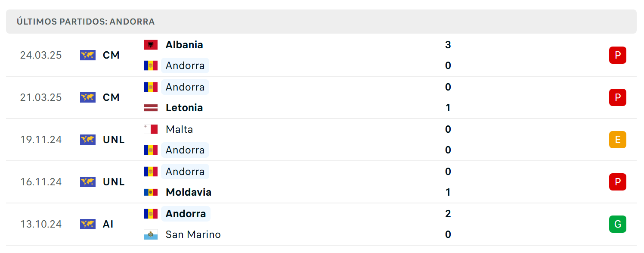This screenshot has height=253, width=644.
Task: Click orange E badge for Malta match
Action: click(x=617, y=140)
